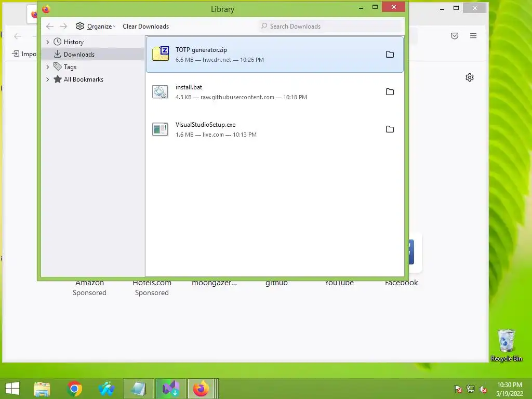Select the VisualStudioSetup.exe file name
This screenshot has width=532, height=399.
205,125
